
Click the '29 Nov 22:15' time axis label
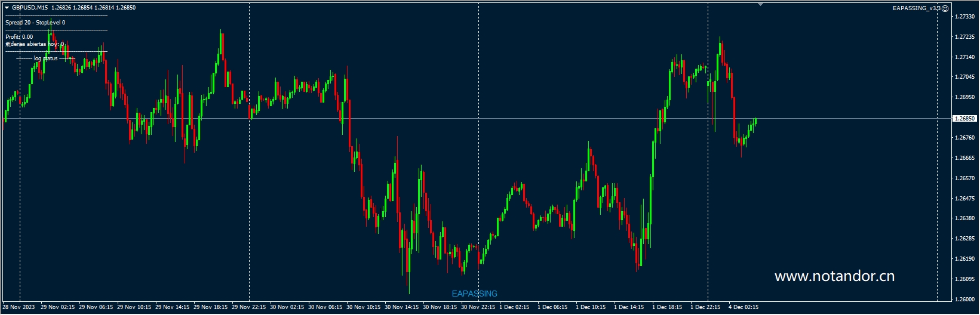point(249,308)
